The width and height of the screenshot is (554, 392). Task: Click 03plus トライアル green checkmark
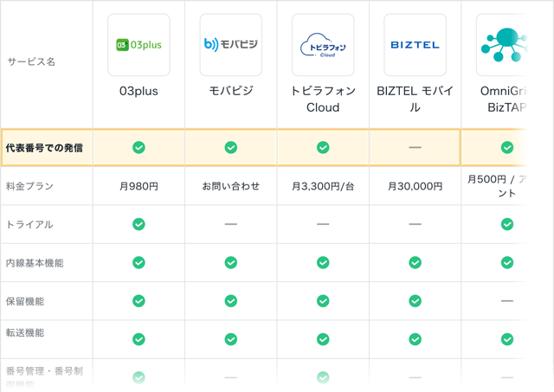[x=138, y=224]
